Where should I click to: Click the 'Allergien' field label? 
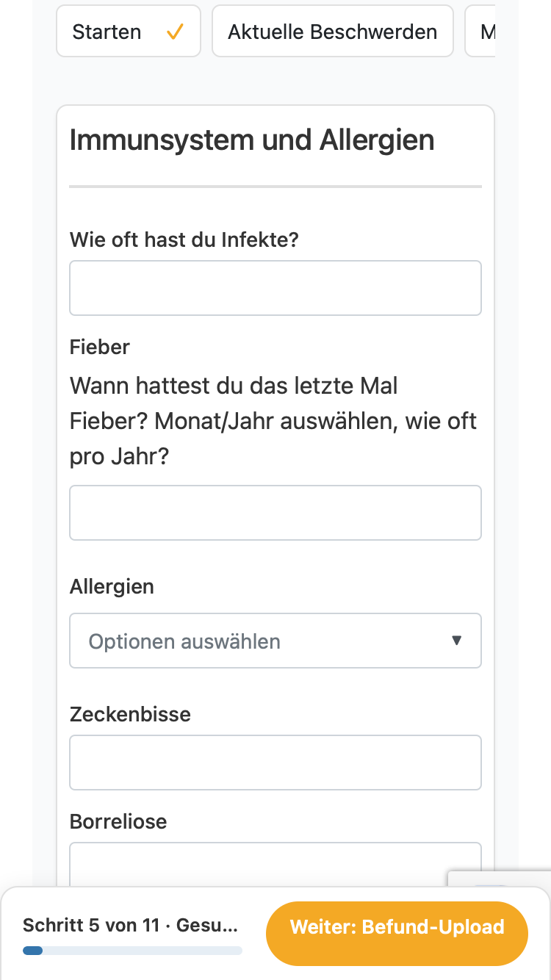tap(112, 587)
